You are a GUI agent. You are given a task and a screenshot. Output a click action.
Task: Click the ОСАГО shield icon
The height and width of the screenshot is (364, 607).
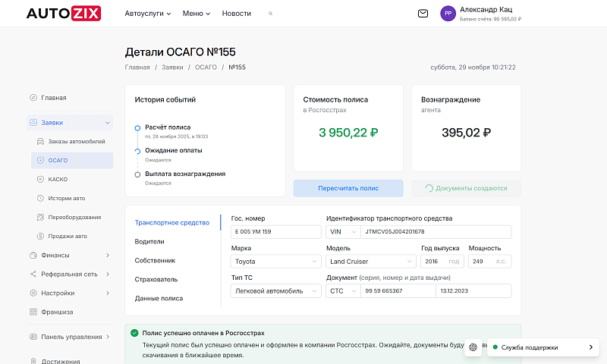[40, 161]
